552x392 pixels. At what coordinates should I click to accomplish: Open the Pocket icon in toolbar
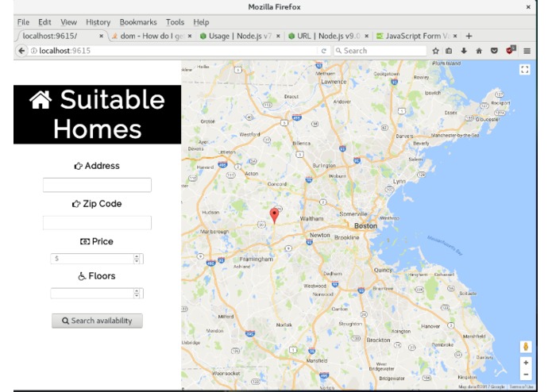[x=494, y=51]
